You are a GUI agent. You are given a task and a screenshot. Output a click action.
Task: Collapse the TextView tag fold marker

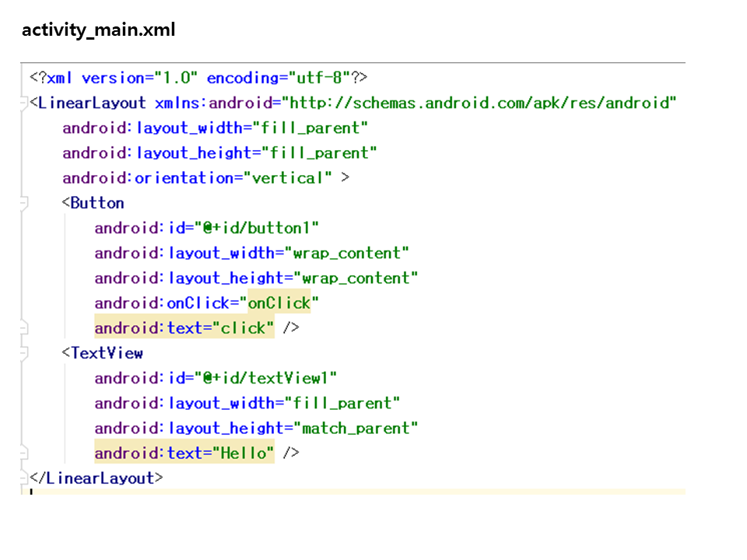click(x=25, y=354)
